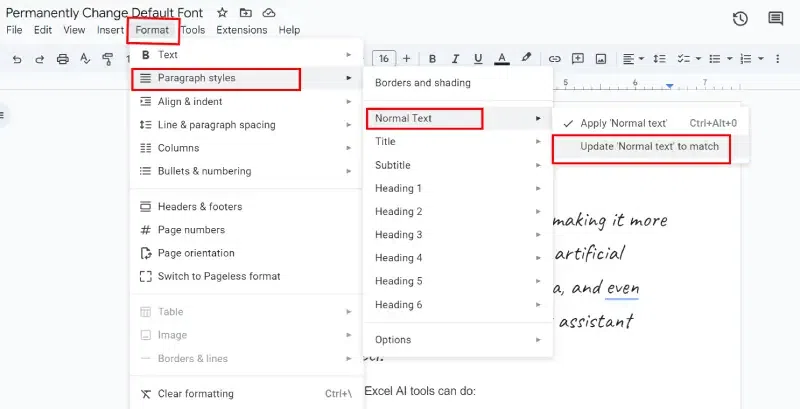Star the document next to title
This screenshot has width=800, height=409.
click(x=222, y=13)
